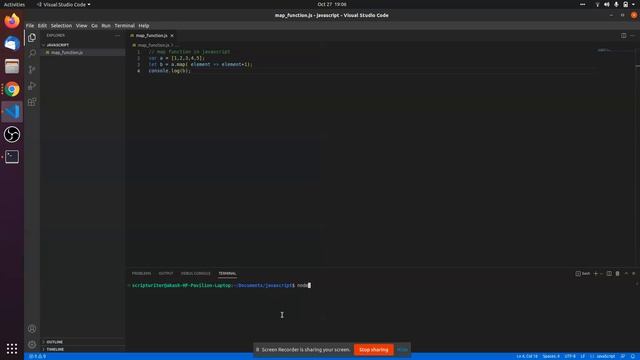
Task: Open the File menu
Action: tap(30, 25)
